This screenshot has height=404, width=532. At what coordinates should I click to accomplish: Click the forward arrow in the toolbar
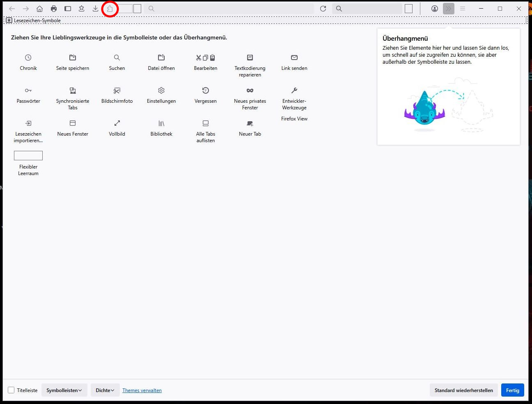pyautogui.click(x=26, y=9)
